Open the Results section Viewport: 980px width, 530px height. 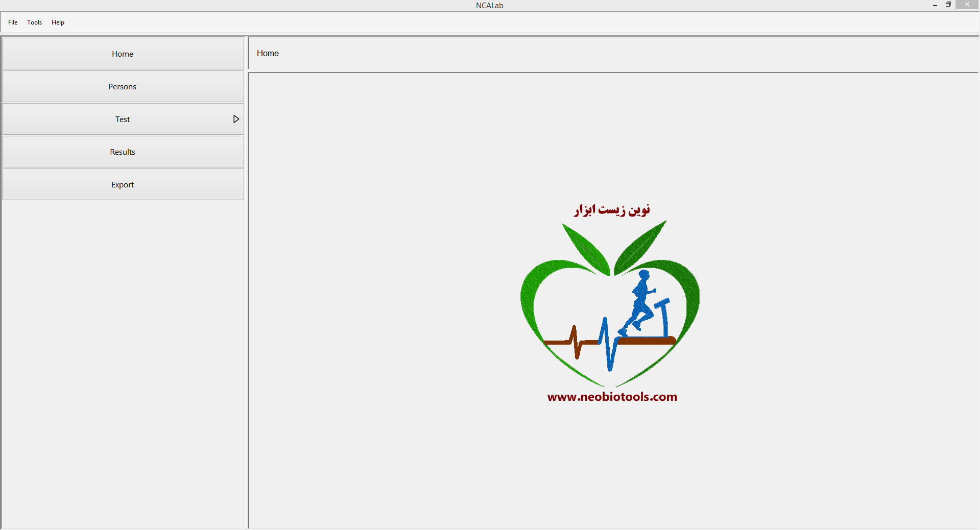pyautogui.click(x=123, y=152)
